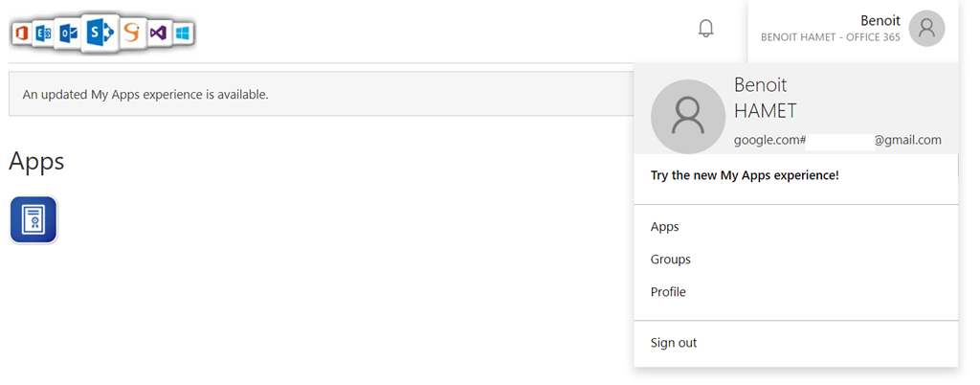Screen dimensions: 980x385
Task: Click the updated My Apps experience banner
Action: (x=145, y=95)
